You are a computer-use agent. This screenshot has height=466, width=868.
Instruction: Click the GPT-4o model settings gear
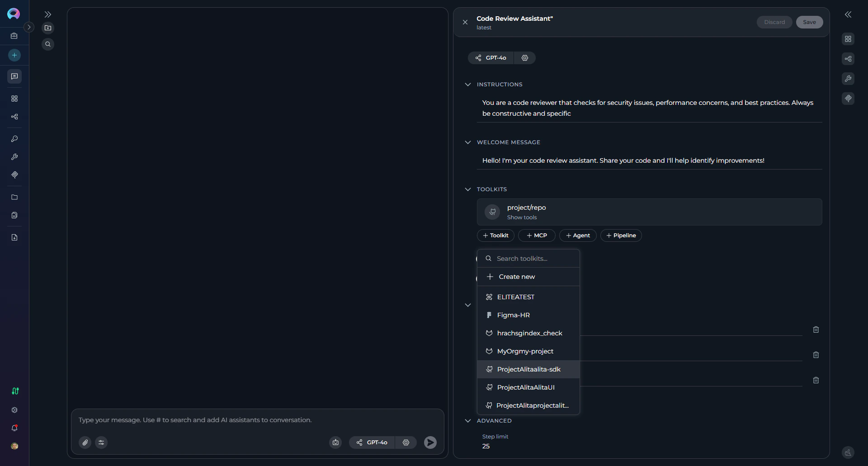pos(524,57)
